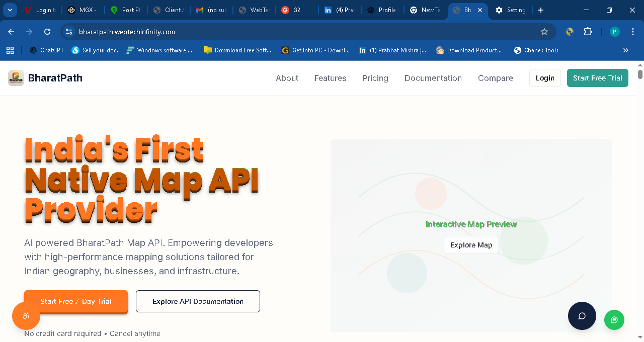The image size is (644, 342).
Task: Open the Om symbol floating orange button
Action: [26, 316]
